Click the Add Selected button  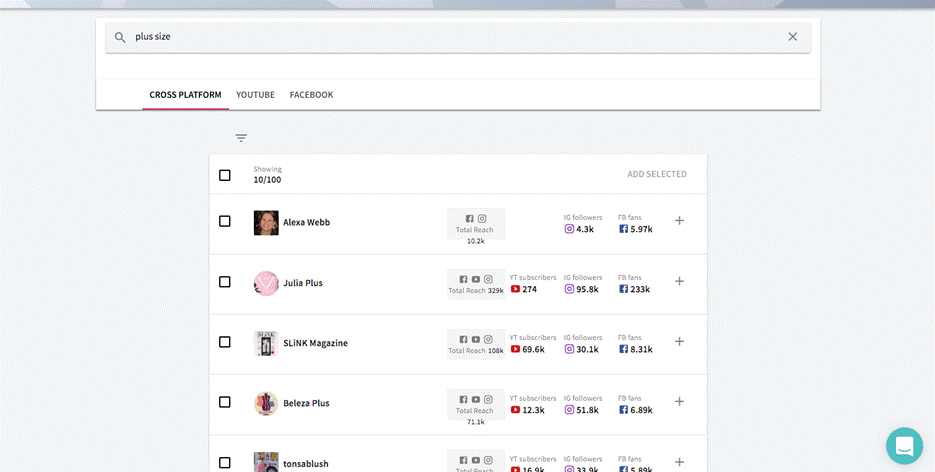tap(656, 174)
